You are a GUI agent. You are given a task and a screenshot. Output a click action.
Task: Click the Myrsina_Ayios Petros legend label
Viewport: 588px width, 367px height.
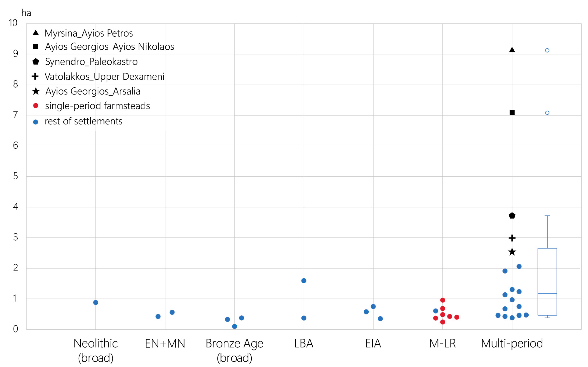pyautogui.click(x=89, y=33)
